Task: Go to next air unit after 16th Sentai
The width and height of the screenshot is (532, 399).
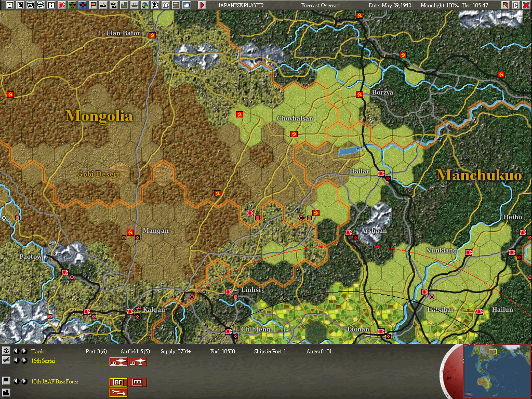Action: [24, 361]
